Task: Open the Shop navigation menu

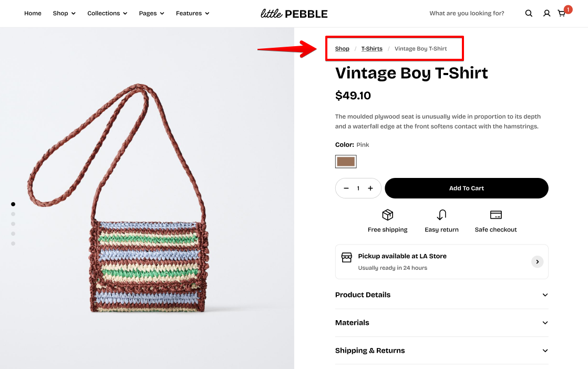Action: point(64,13)
